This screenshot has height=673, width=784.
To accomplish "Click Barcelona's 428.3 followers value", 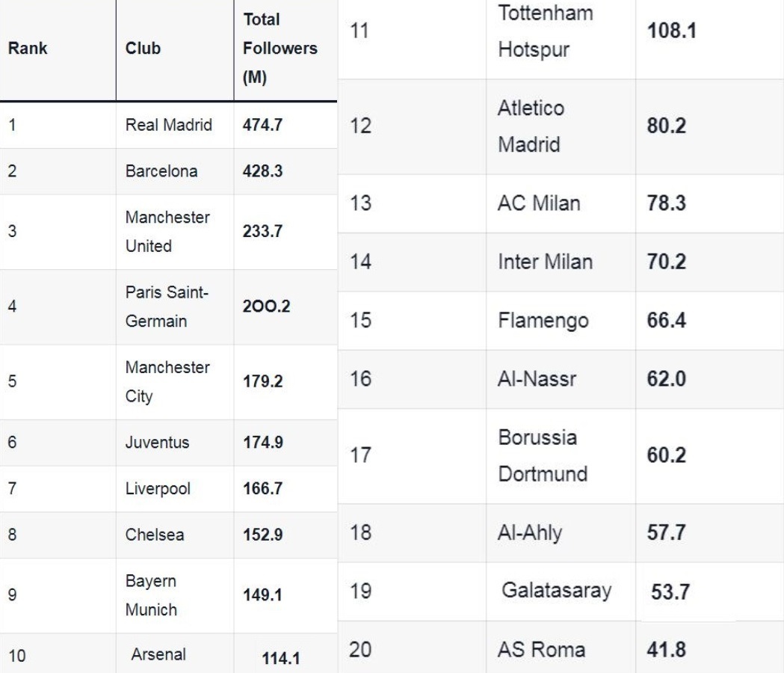I will (x=262, y=171).
